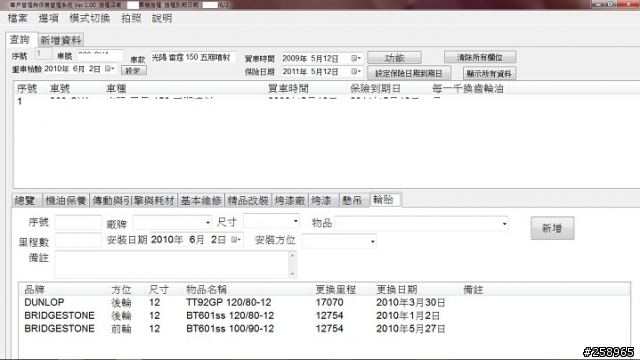Click the 設定 button
This screenshot has height=360, width=640.
[x=133, y=71]
